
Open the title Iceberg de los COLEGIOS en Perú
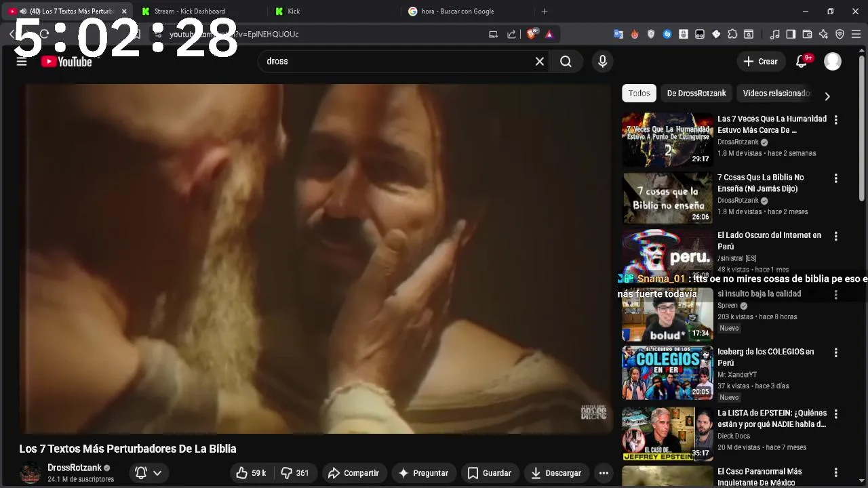[x=766, y=357]
